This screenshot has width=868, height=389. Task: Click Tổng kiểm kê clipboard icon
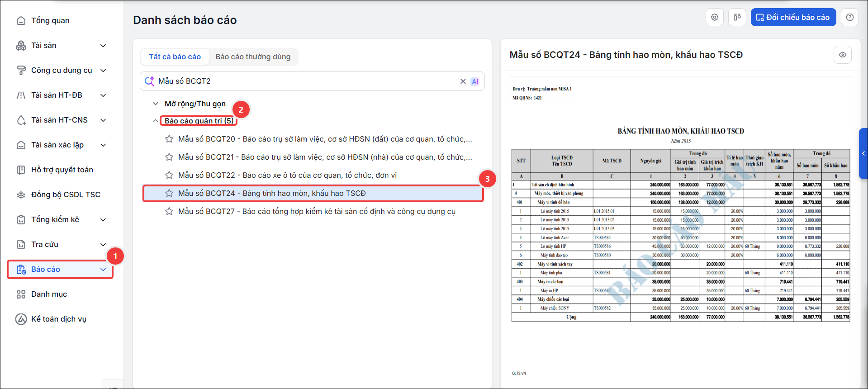21,219
